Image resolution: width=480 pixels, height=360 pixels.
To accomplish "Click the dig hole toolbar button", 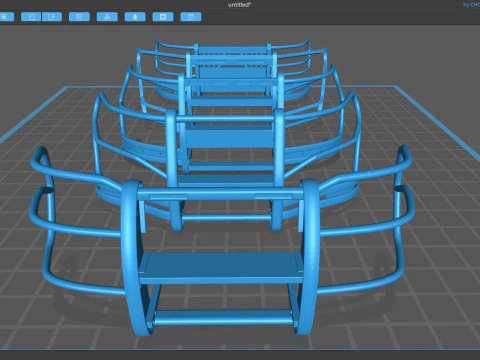I will [163, 17].
